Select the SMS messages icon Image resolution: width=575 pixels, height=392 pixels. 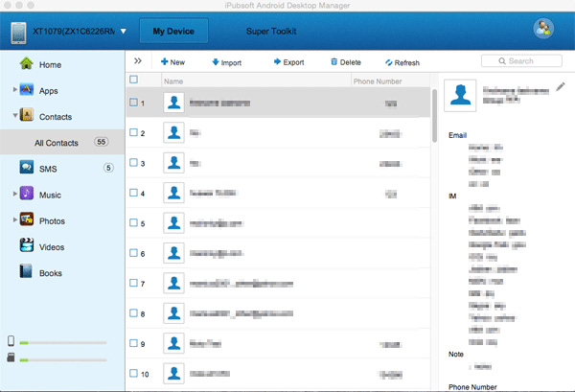pos(27,168)
